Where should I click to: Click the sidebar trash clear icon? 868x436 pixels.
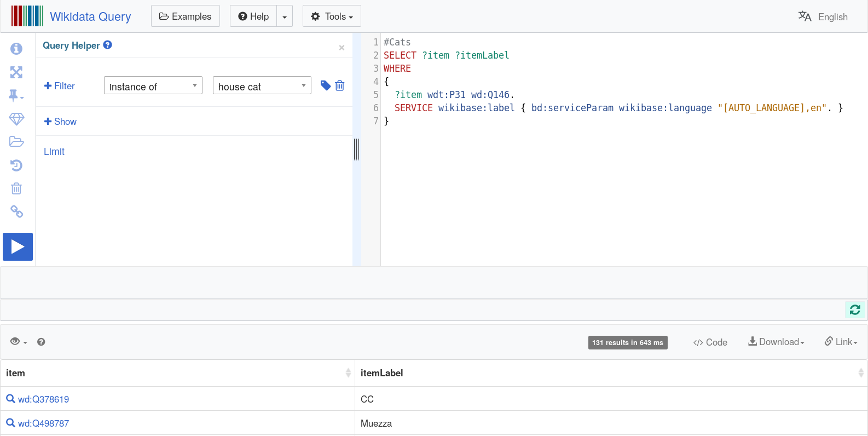pos(16,188)
